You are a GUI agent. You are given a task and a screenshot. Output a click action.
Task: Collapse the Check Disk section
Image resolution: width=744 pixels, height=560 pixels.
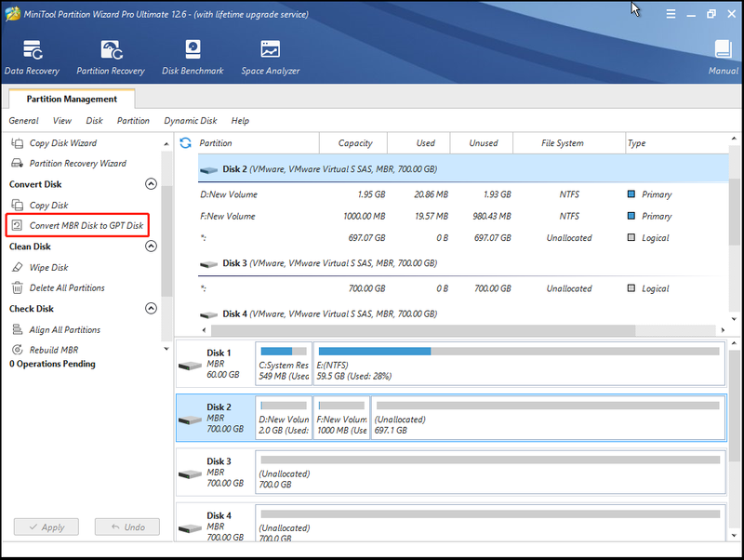pyautogui.click(x=151, y=308)
